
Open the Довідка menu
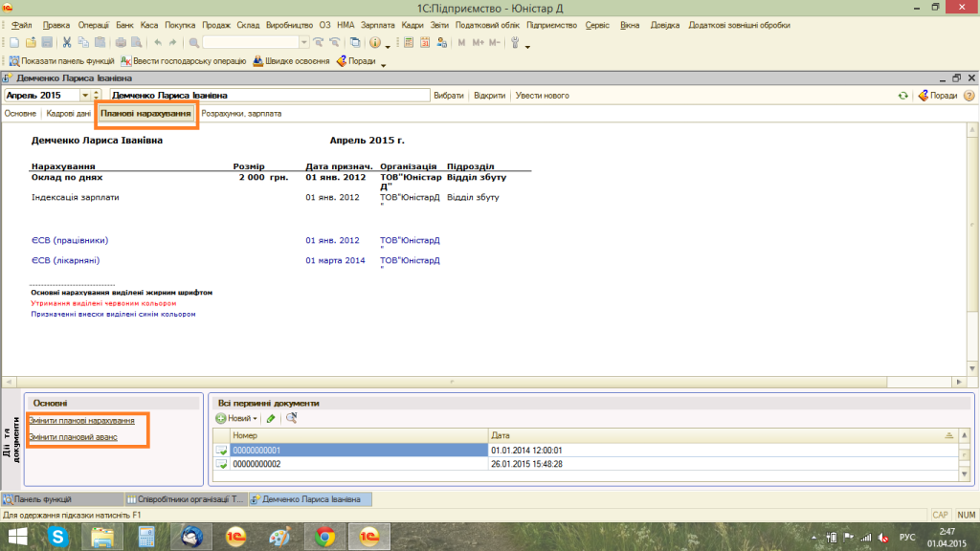665,26
